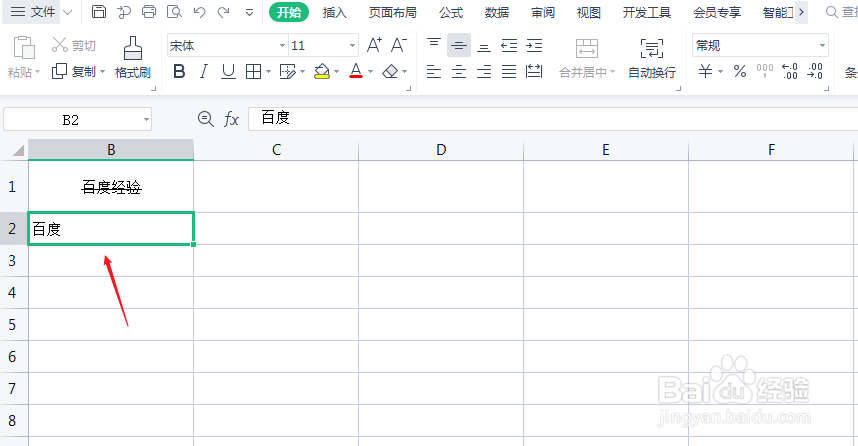Click the Paste clipboard icon
Image resolution: width=858 pixels, height=446 pixels.
tap(24, 48)
